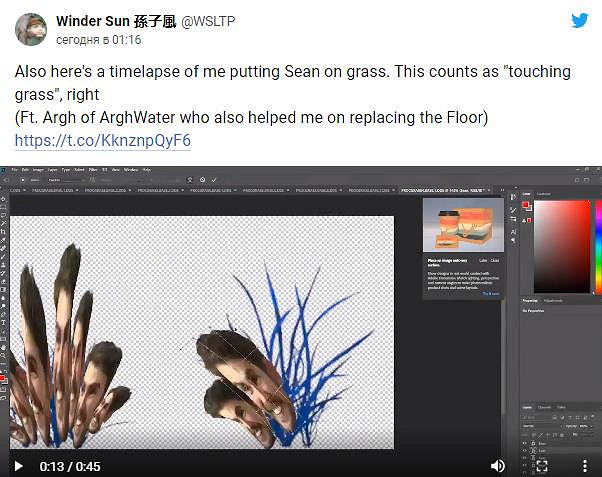Image resolution: width=602 pixels, height=477 pixels.
Task: Click the Twitter bird logo
Action: coord(579,20)
